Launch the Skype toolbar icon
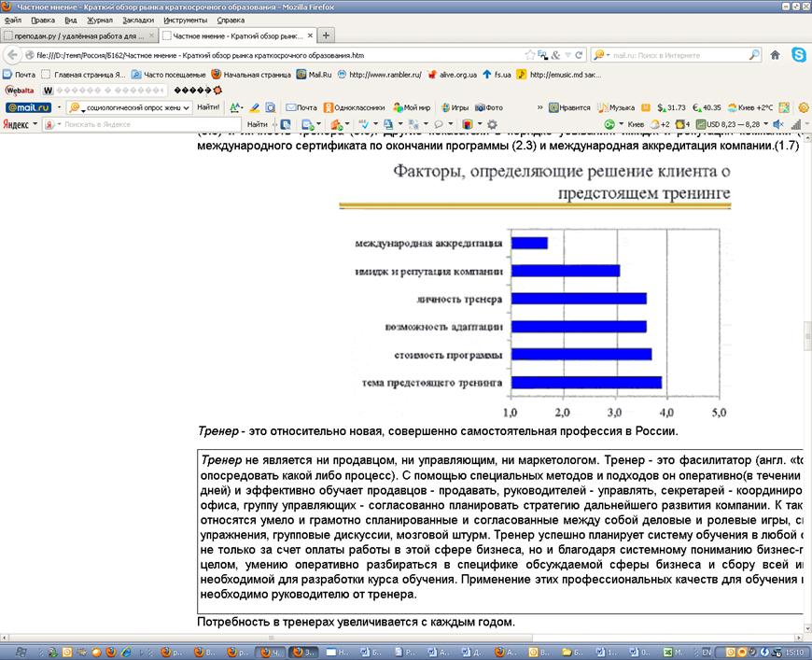 799,54
